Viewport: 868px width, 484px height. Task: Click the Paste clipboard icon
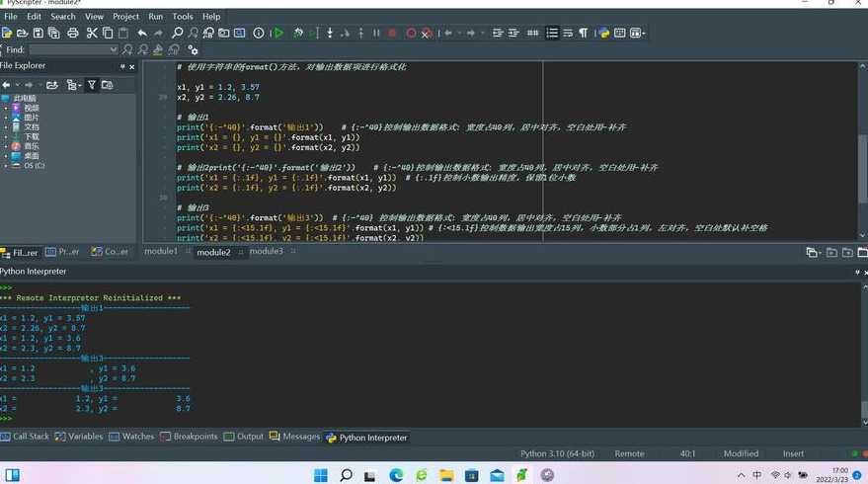click(122, 34)
